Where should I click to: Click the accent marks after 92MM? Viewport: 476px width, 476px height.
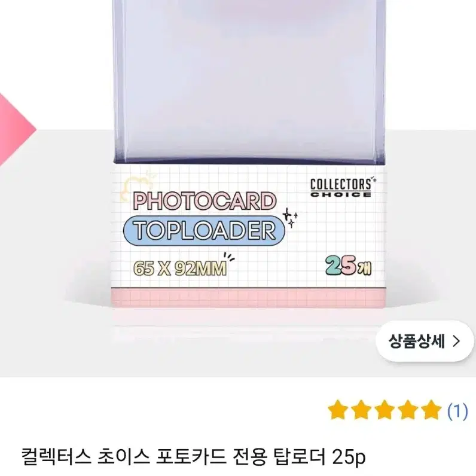229,257
